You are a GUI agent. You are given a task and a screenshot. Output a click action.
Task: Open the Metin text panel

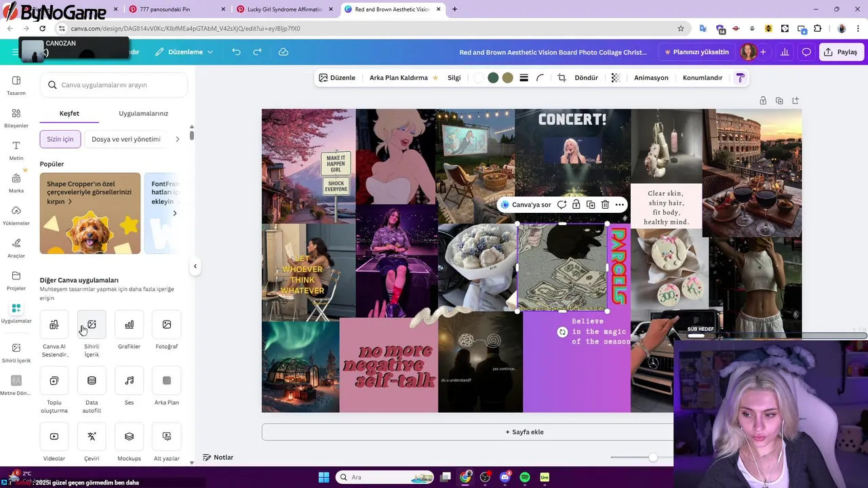16,150
